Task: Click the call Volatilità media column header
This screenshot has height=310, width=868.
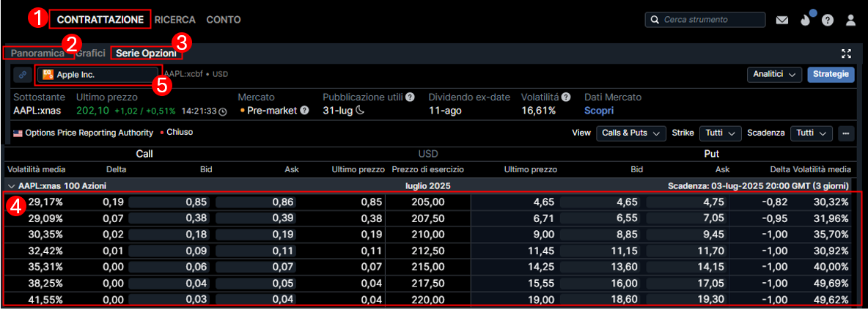Action: pos(36,169)
